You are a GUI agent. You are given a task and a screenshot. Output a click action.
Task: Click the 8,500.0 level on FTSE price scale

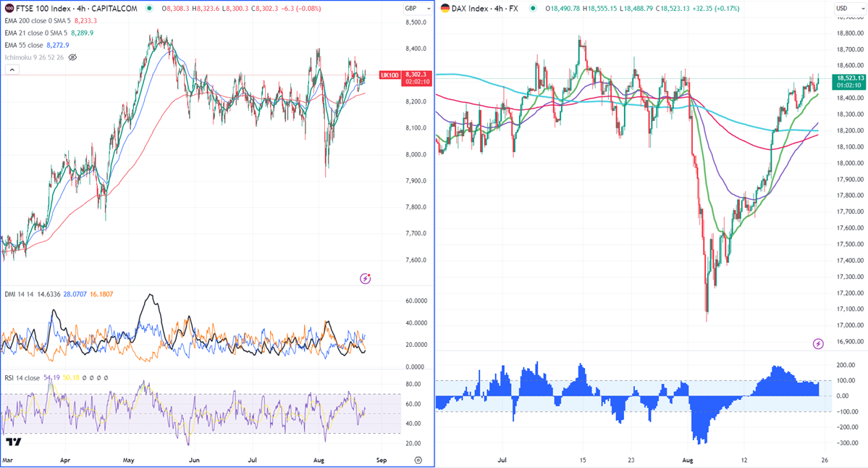click(x=416, y=22)
